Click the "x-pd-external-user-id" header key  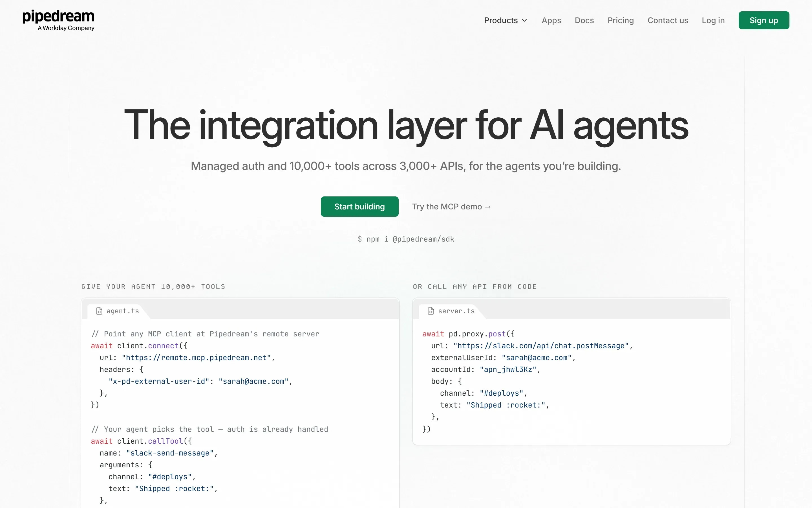(159, 381)
